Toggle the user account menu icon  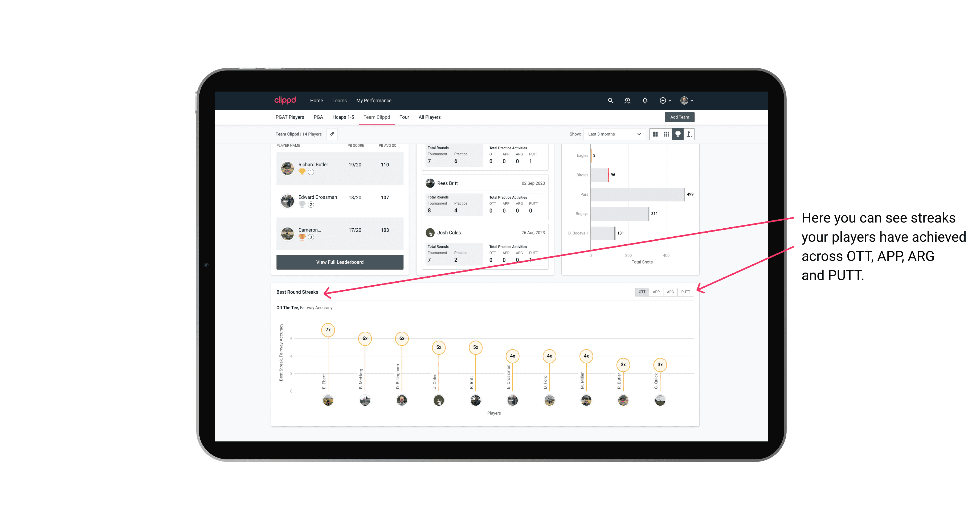[687, 101]
